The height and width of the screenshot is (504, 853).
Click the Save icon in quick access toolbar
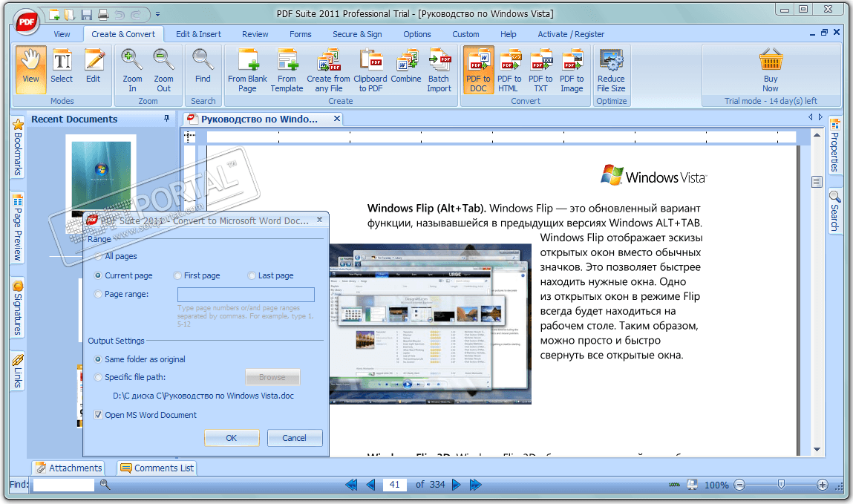tap(87, 15)
